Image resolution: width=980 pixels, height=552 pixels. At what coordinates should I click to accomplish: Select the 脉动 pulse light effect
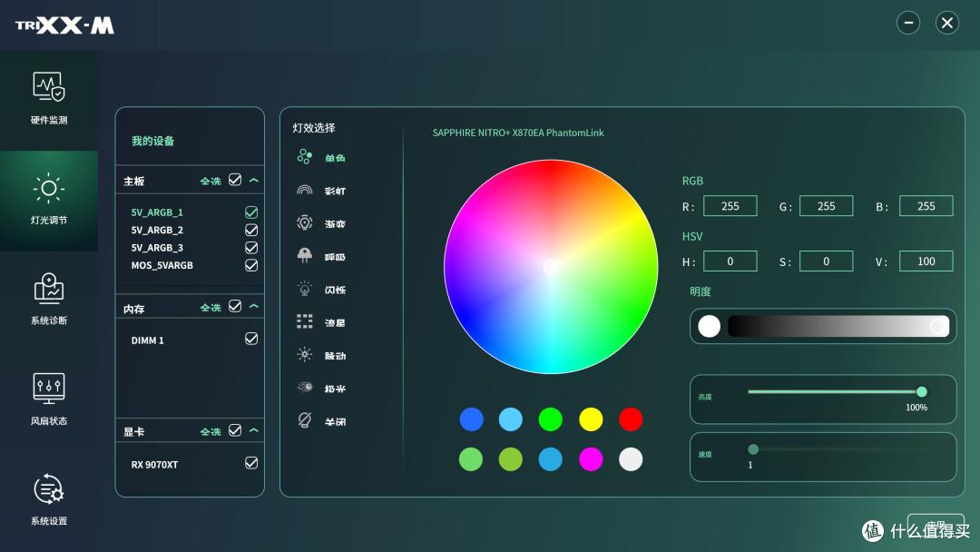point(321,355)
